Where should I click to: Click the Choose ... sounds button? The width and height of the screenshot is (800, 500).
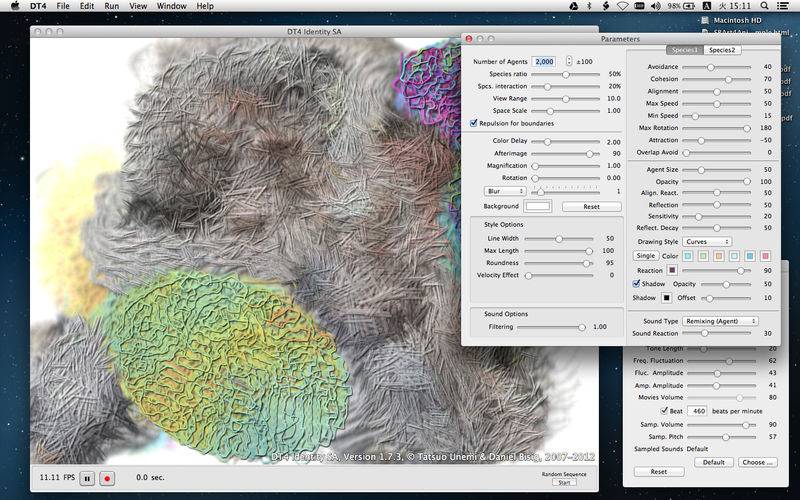(x=758, y=462)
